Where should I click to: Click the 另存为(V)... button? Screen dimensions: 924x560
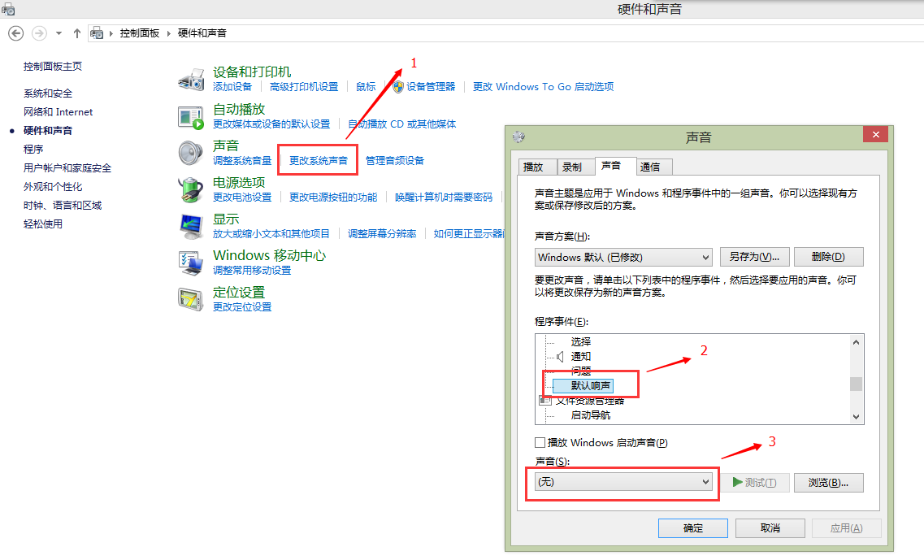pos(754,257)
